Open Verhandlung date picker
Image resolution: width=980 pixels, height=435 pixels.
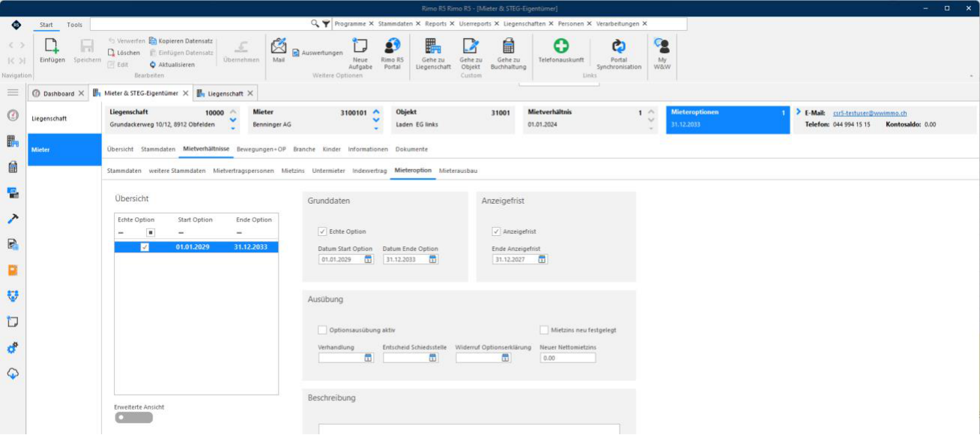(368, 358)
